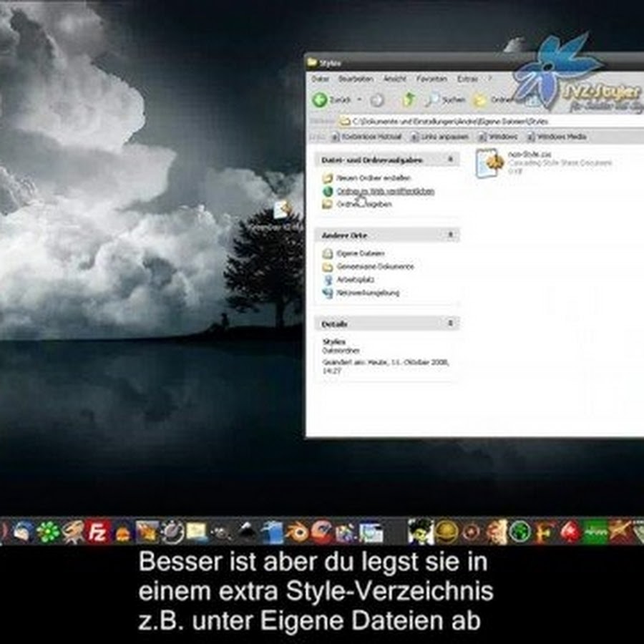Launch Thunderbird from the dock
Image resolution: width=644 pixels, height=644 pixels.
coord(22,532)
